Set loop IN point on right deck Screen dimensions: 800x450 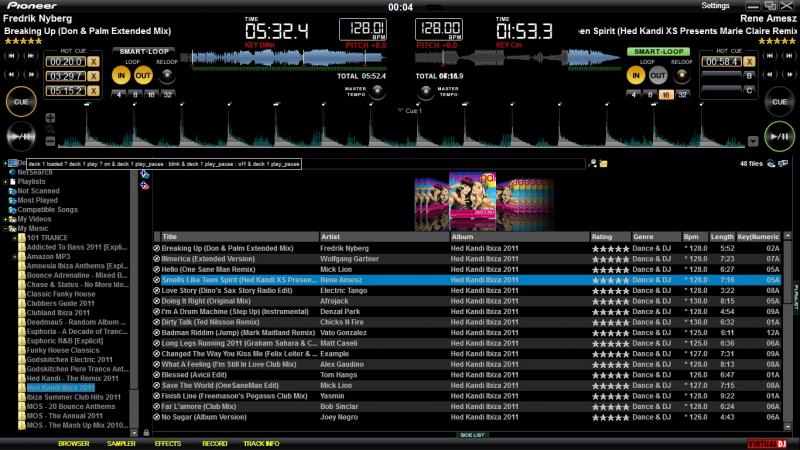pos(636,76)
